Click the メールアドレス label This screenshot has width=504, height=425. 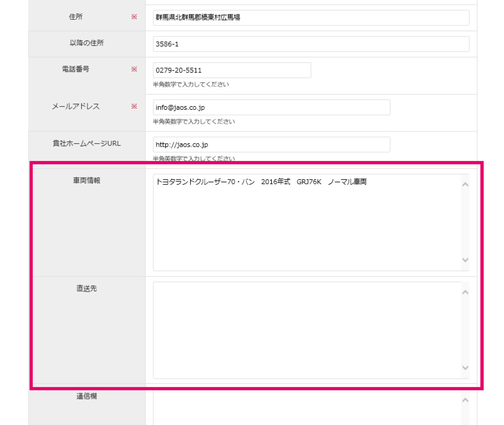[76, 106]
